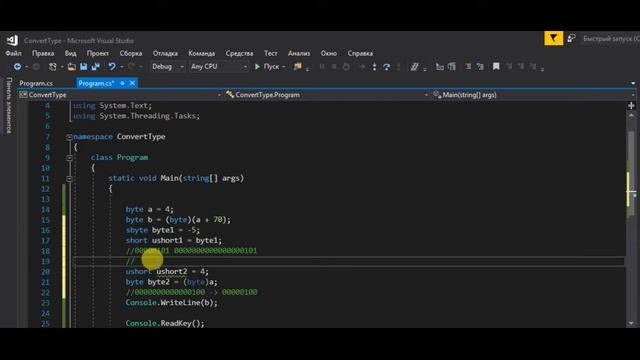
Task: Click the Step Over debug icon
Action: (386, 67)
